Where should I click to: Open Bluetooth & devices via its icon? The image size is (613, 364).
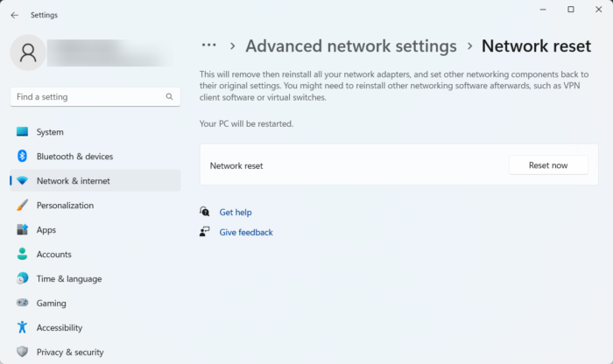pos(22,157)
